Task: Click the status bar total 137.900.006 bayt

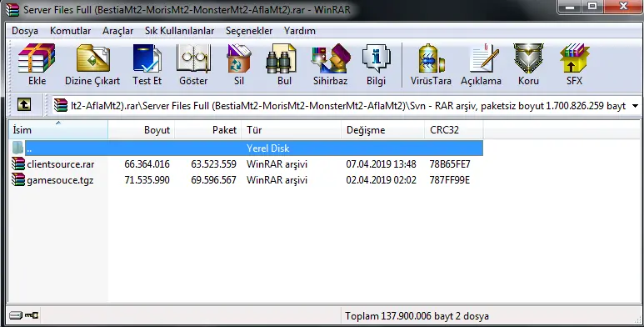Action: (x=417, y=316)
